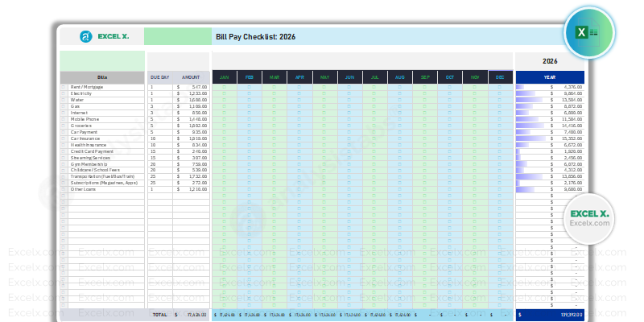Mark the Groceries checkbox under DEC
The width and height of the screenshot is (644, 322).
(500, 126)
